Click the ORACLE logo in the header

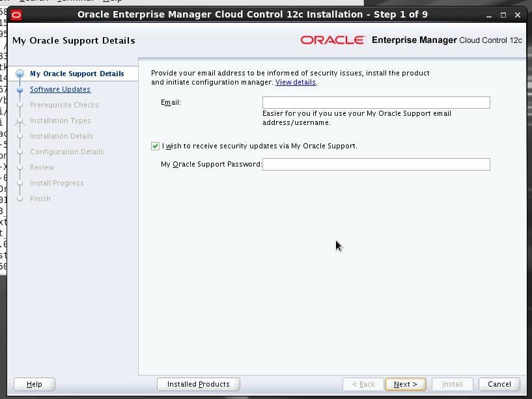333,40
